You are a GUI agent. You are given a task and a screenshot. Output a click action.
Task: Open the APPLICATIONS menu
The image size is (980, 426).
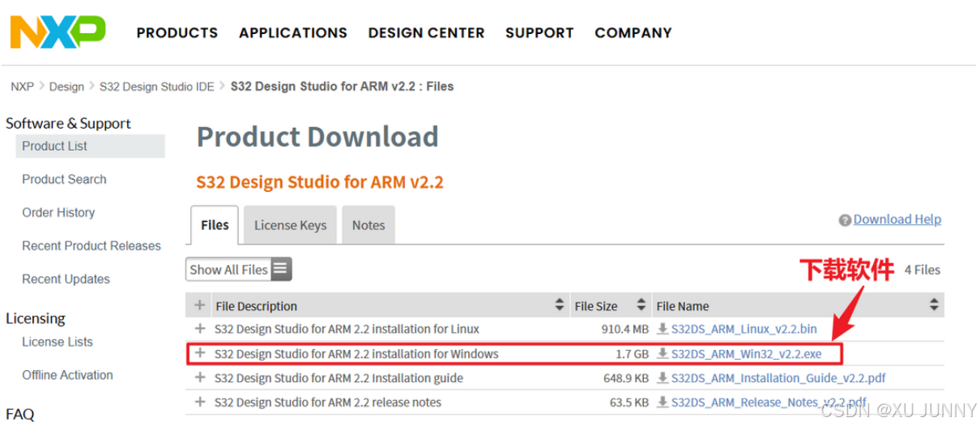292,33
